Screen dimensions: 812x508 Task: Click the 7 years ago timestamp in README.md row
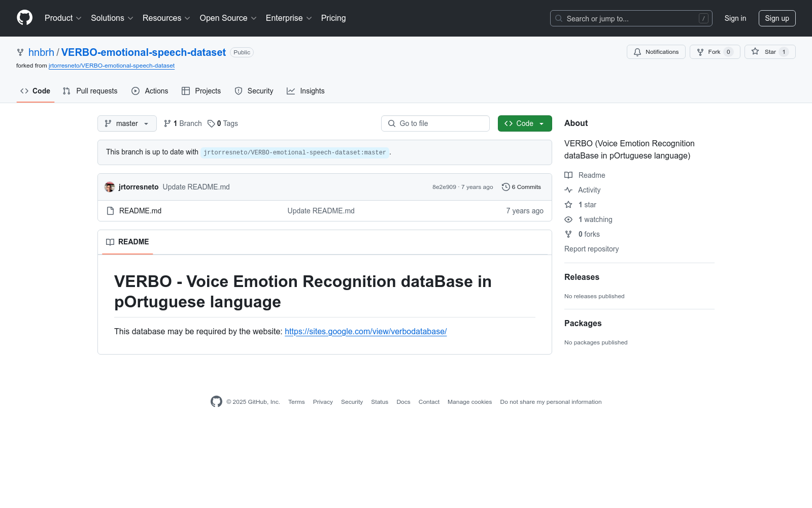[x=525, y=211]
